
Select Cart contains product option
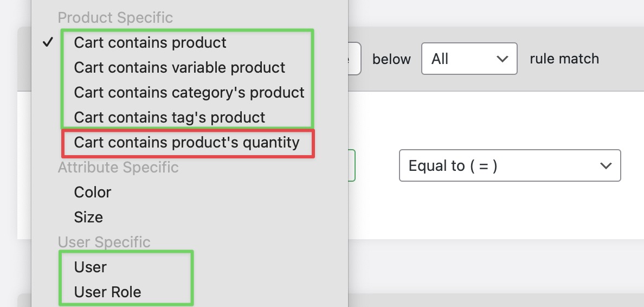pyautogui.click(x=150, y=42)
